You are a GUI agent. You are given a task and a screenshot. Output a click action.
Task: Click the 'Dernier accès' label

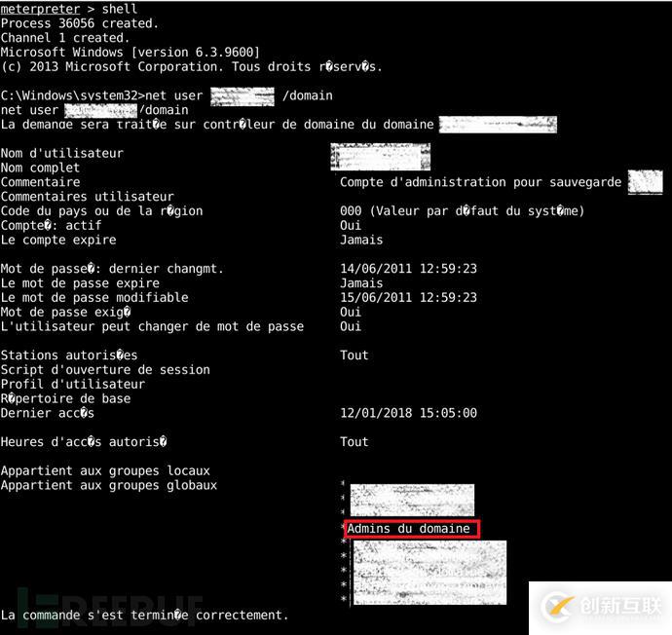48,413
